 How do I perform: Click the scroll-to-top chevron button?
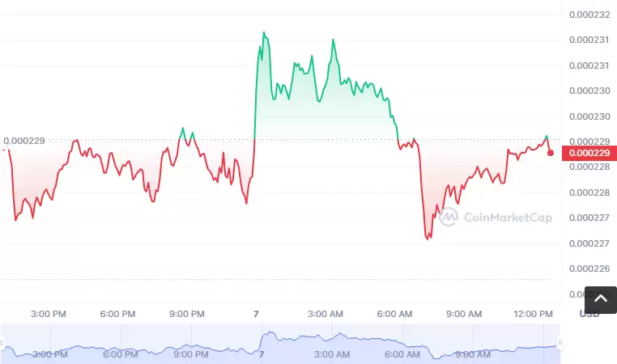coord(600,299)
